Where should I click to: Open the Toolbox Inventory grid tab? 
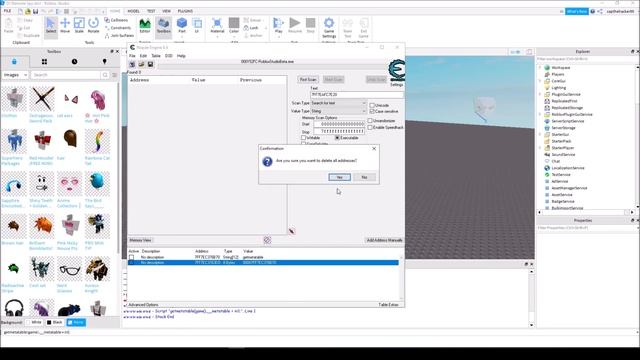pos(44,62)
